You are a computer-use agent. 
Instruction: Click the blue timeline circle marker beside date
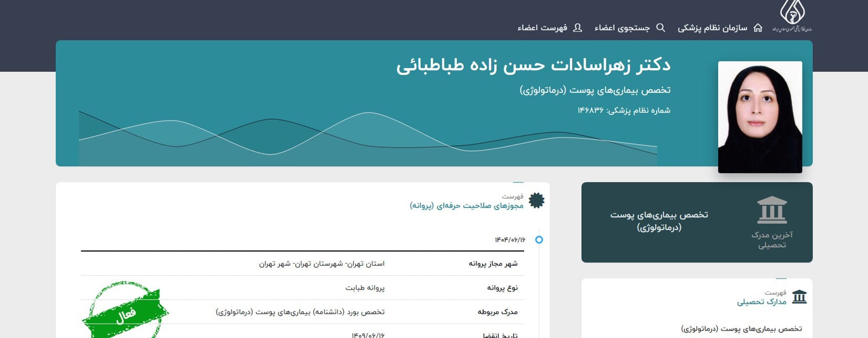click(x=539, y=239)
